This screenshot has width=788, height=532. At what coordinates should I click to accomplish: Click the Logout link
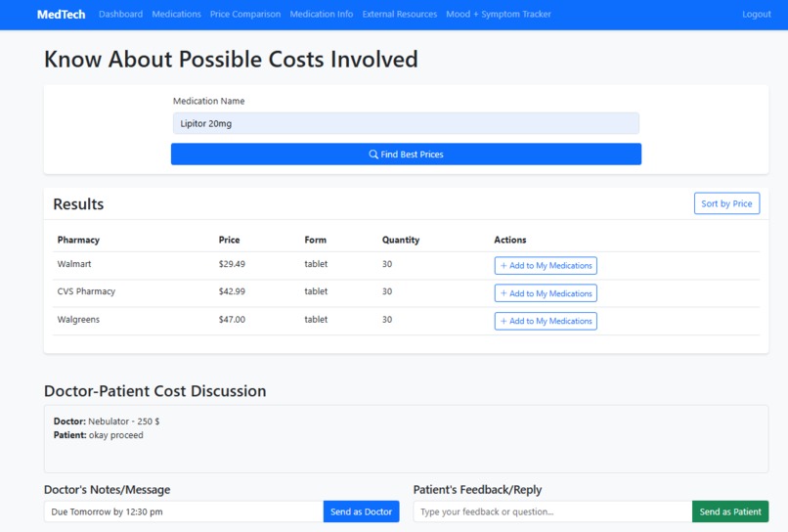coord(757,14)
